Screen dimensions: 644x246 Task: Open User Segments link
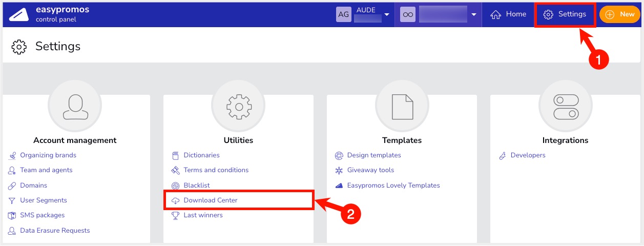[44, 200]
